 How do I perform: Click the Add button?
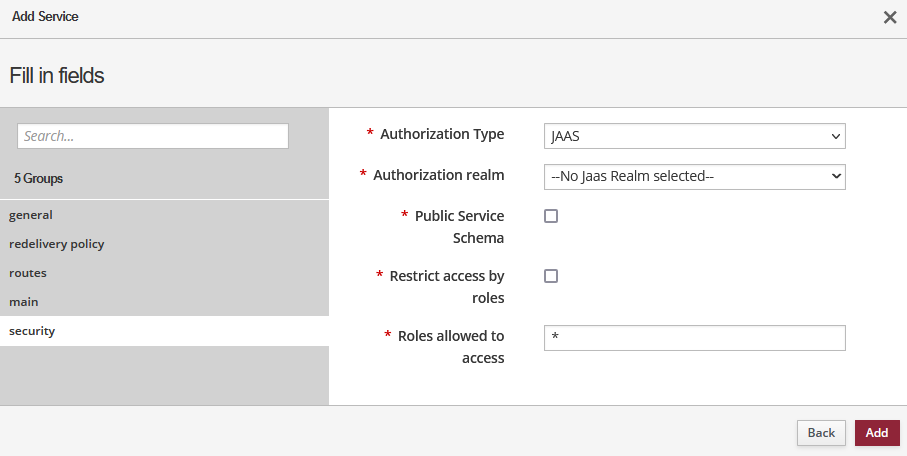pos(877,433)
